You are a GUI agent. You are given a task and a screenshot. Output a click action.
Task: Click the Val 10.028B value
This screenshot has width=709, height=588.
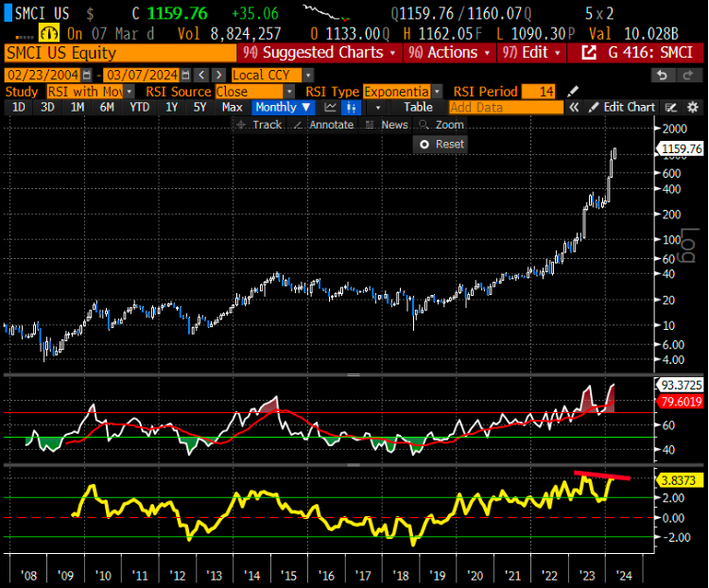(651, 34)
